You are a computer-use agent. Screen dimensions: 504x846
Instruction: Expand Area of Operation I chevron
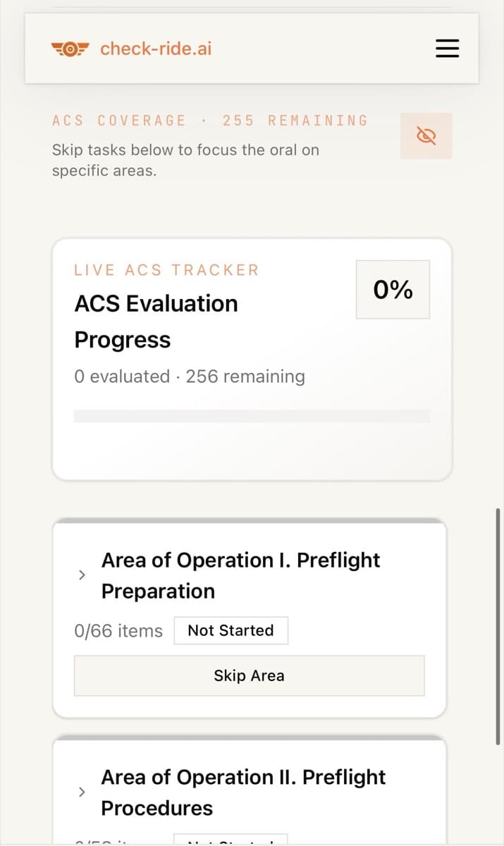tap(82, 575)
